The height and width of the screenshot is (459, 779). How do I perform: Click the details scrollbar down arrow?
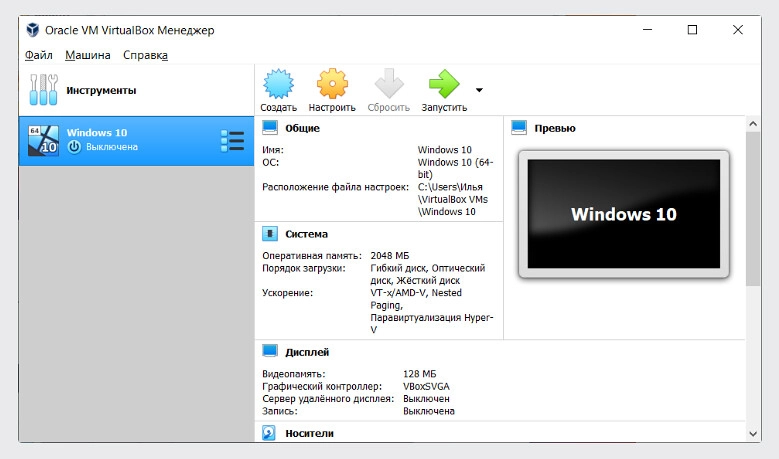click(x=753, y=434)
